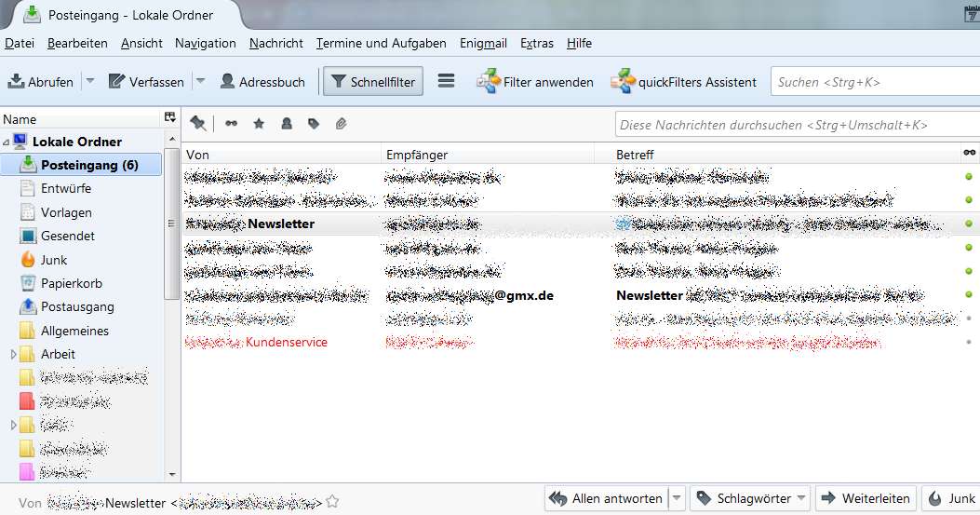Open Nachricht menu
Screen dimensions: 980x515
pyautogui.click(x=276, y=43)
